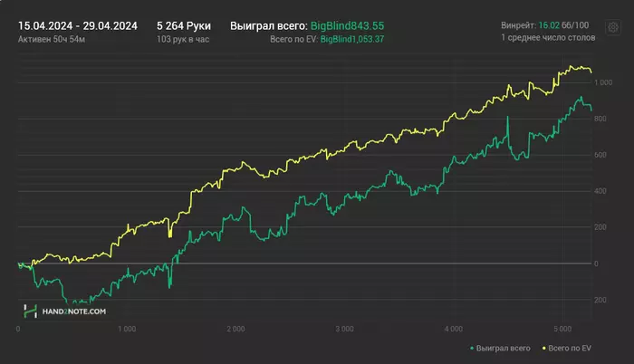Click the HAND2NOTE.COM watermark link
Image resolution: width=634 pixels, height=364 pixels.
click(x=74, y=311)
